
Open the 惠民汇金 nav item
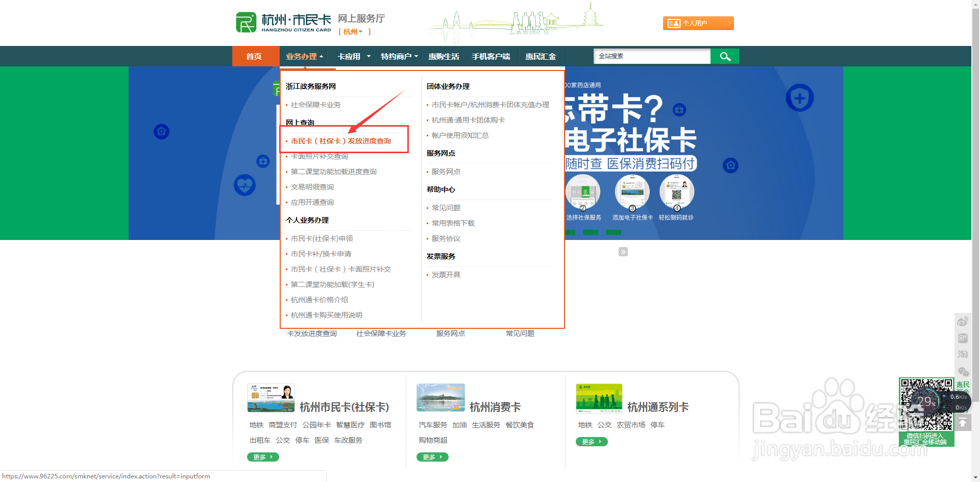[541, 56]
